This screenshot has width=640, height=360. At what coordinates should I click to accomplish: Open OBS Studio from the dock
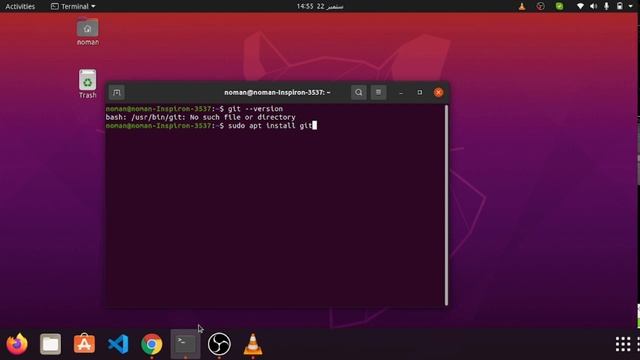click(219, 344)
